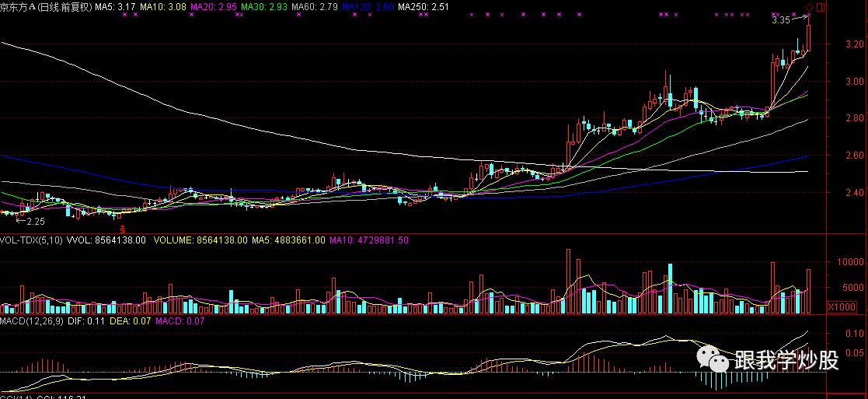Select the MA250: 2.51 indicator label
Viewport: 868px width, 399px height.
tap(423, 7)
